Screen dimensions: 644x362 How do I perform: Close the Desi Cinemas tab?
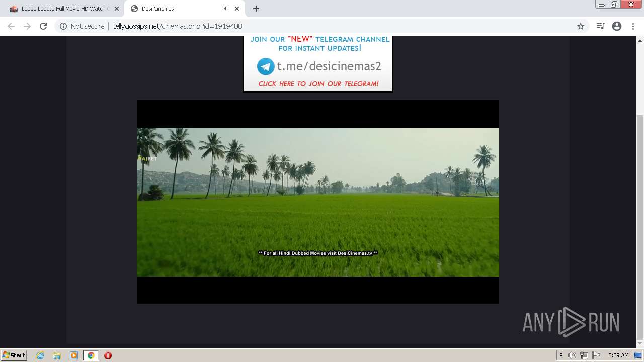(x=237, y=9)
